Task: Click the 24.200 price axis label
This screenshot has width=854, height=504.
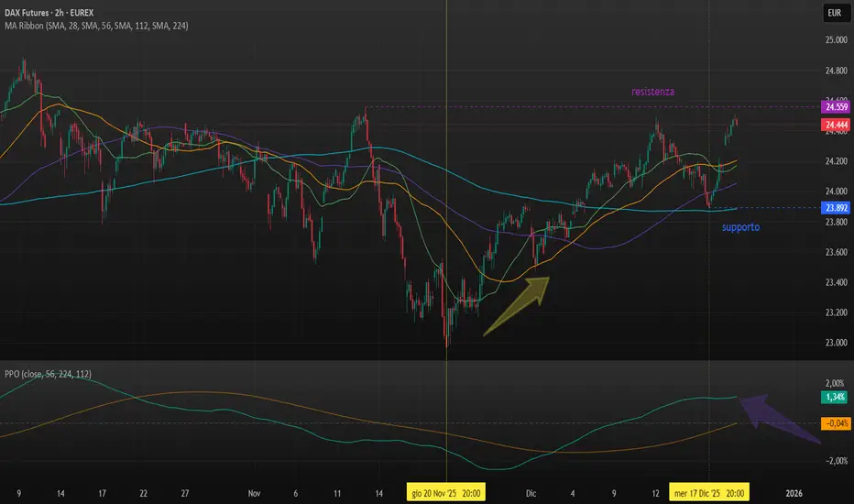Action: [836, 160]
